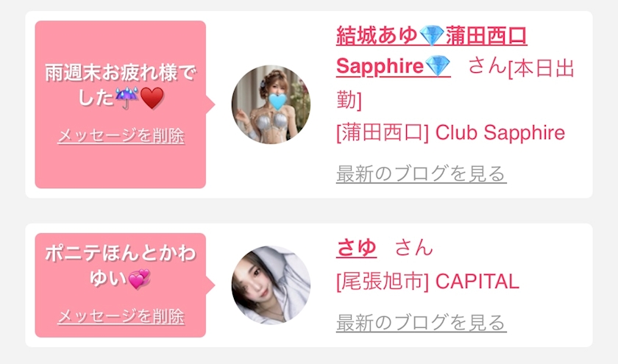Open the さゆ profile photo
Screen dimensions: 618x364
tap(271, 285)
